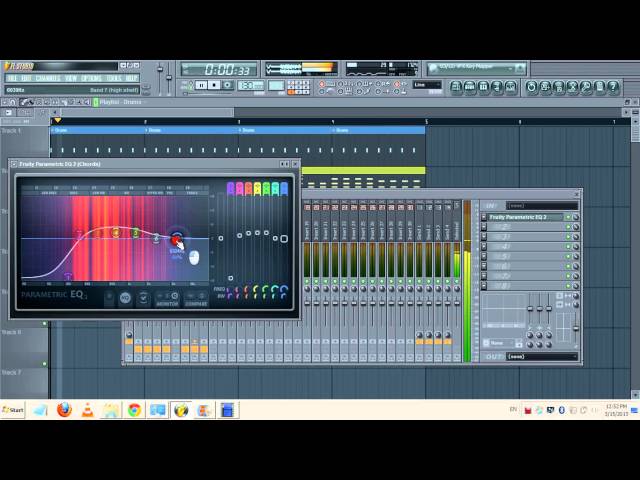The height and width of the screenshot is (480, 640).
Task: Click the question mark help icon
Action: point(613,87)
